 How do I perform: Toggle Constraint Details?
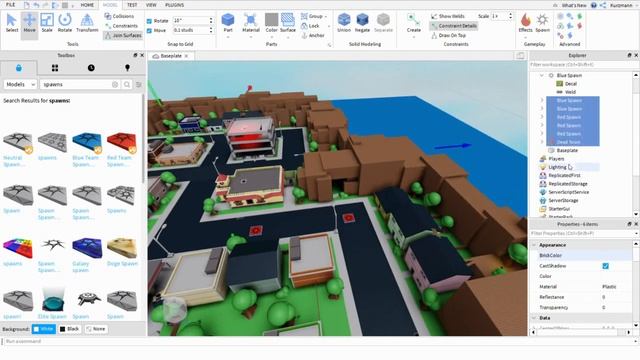coord(453,26)
